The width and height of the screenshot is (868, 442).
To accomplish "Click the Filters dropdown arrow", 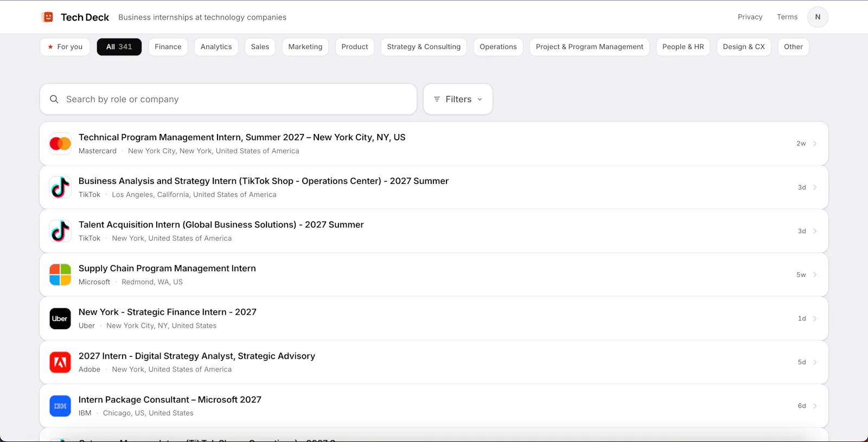I will [480, 99].
